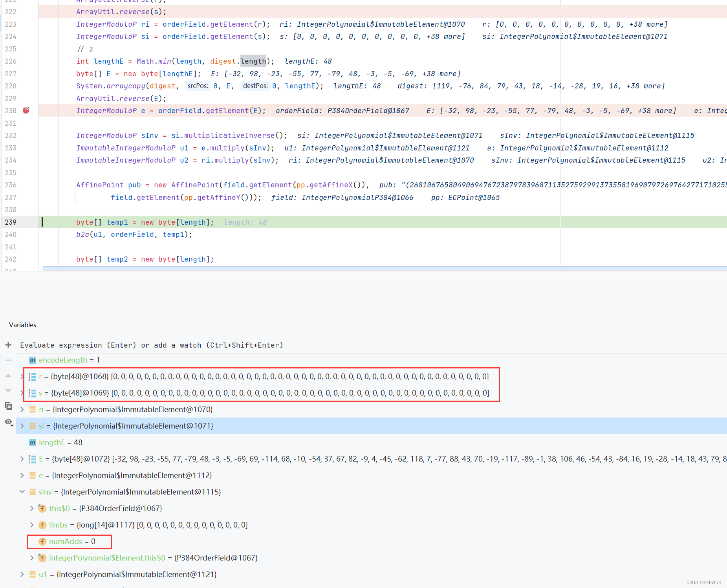Expand the r variable node
This screenshot has height=588, width=727.
point(22,376)
